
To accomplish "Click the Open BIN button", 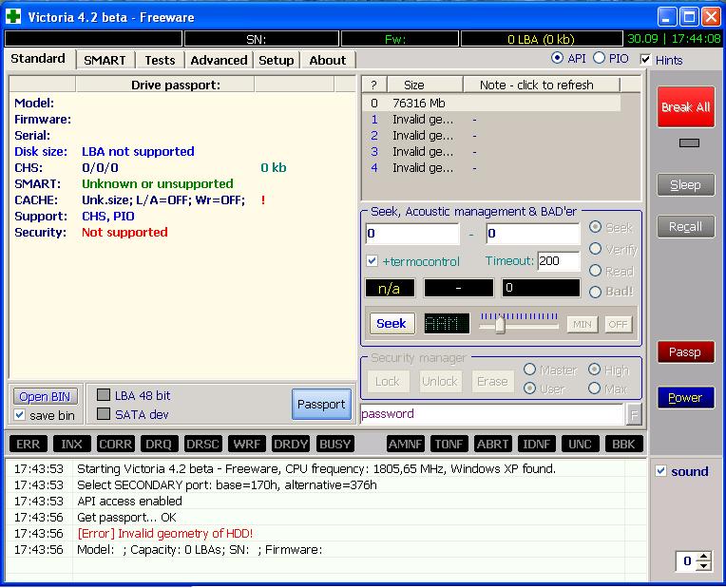I will [x=45, y=397].
